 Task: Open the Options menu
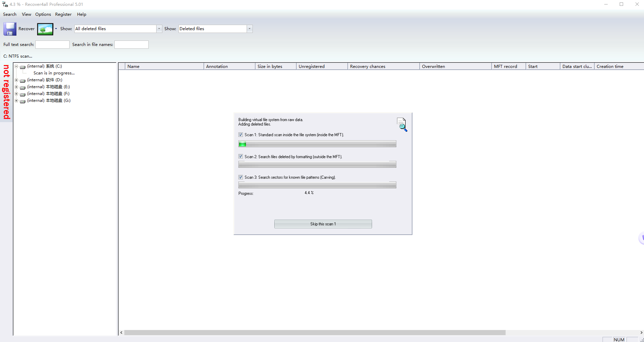coord(43,14)
